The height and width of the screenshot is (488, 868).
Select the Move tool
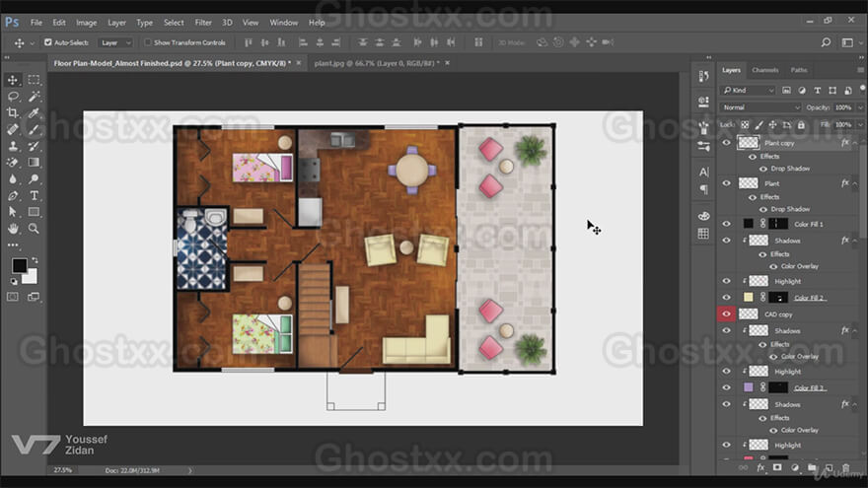click(12, 80)
